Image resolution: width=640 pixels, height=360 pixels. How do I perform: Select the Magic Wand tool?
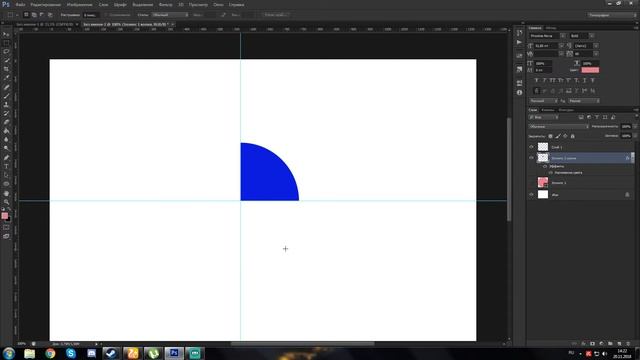coord(6,60)
